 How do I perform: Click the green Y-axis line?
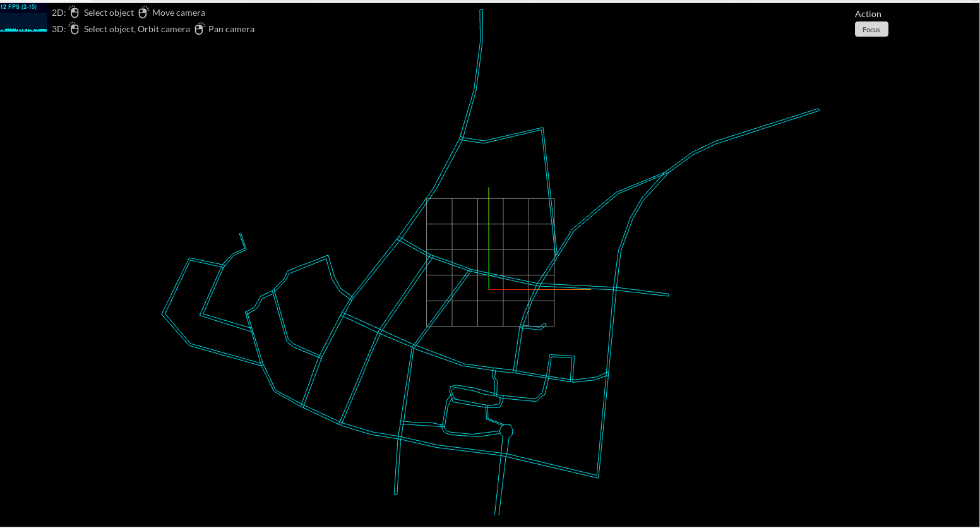pyautogui.click(x=489, y=227)
